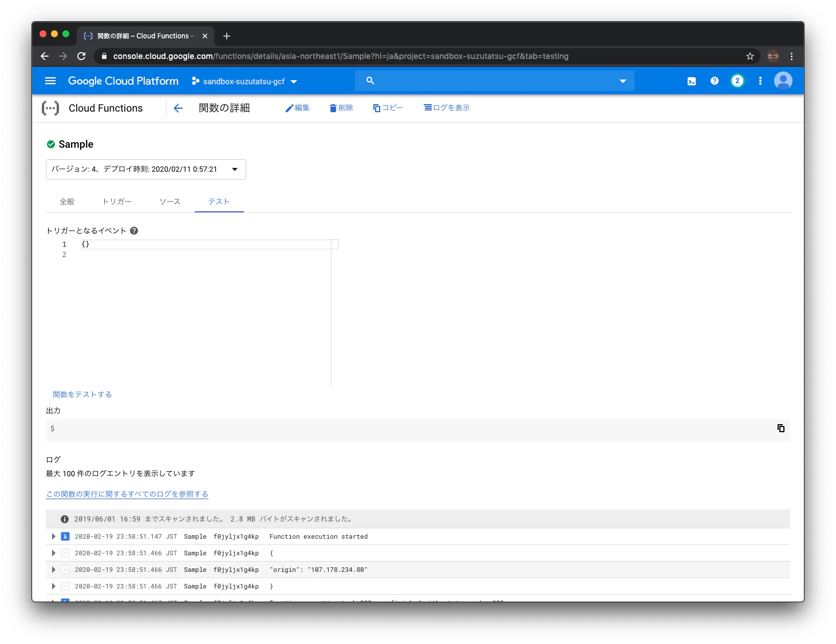
Task: Expand the search bar dropdown arrow
Action: [x=623, y=81]
